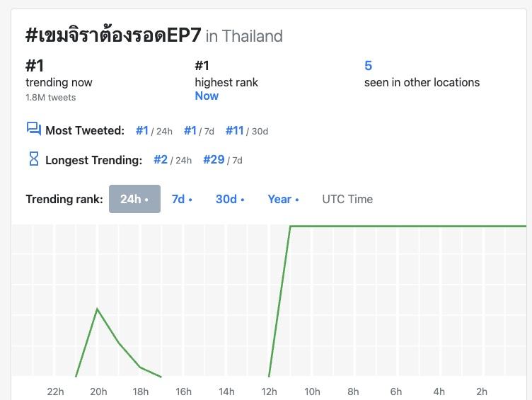The image size is (532, 400).
Task: Click the hashtag title heading
Action: point(113,35)
